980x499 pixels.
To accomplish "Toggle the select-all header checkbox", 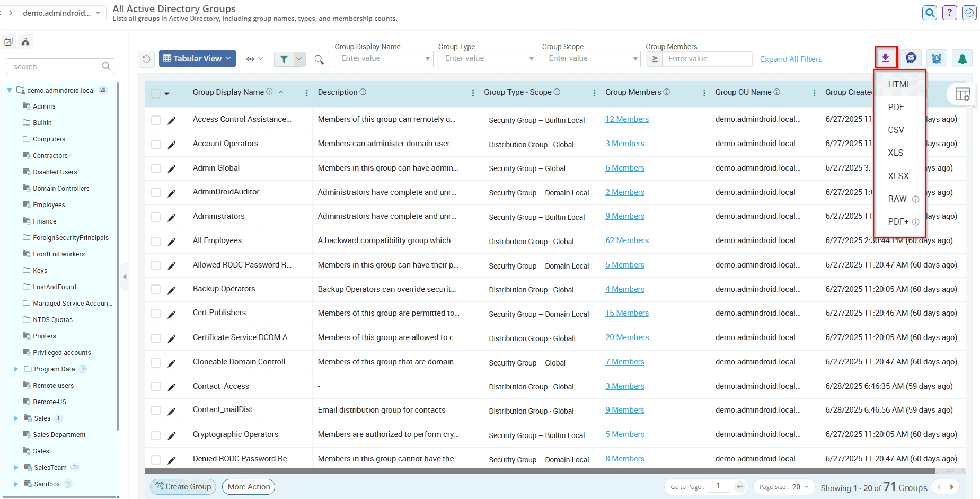I will click(155, 93).
